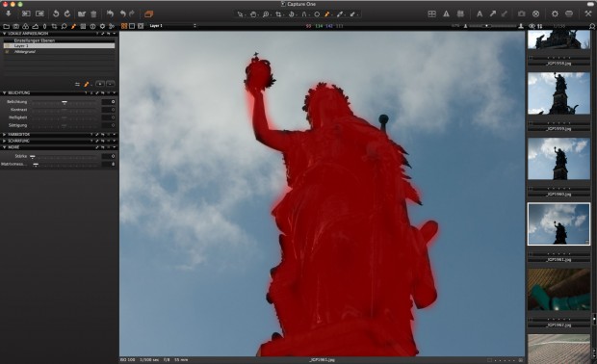
Task: Open Lokale Anpassungen panel options arrow
Action: [115, 34]
